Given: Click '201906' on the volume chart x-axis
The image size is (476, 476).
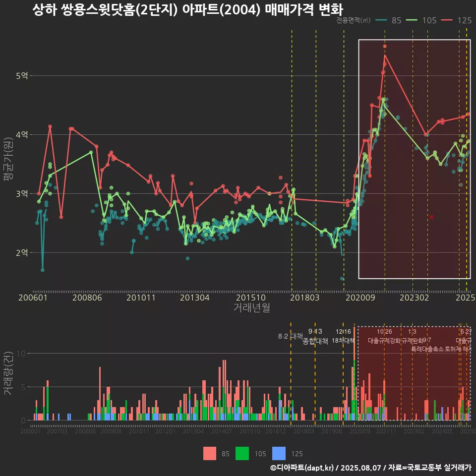Looking at the screenshot, I should pyautogui.click(x=332, y=431).
